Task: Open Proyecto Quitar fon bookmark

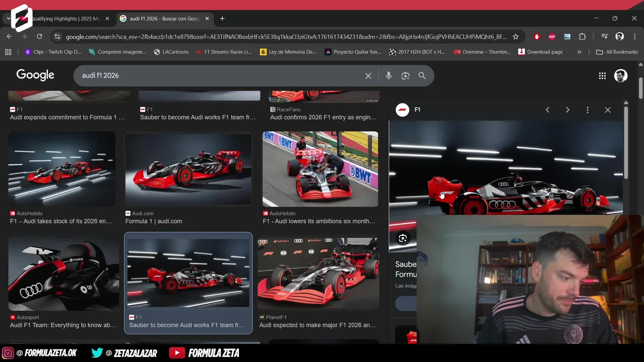Action: (x=353, y=52)
